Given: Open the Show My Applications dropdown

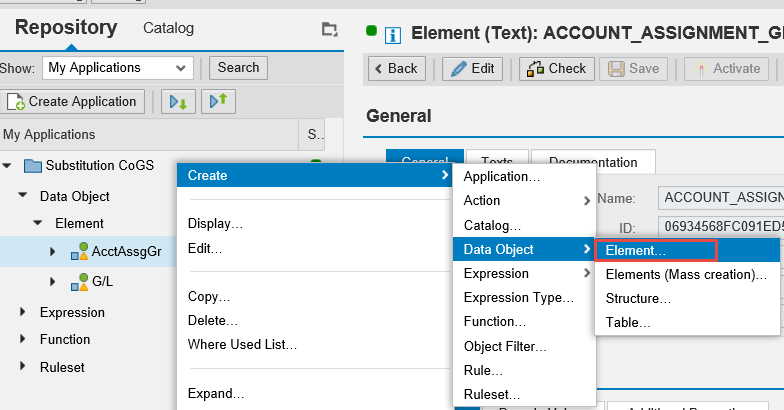Looking at the screenshot, I should click(x=118, y=68).
